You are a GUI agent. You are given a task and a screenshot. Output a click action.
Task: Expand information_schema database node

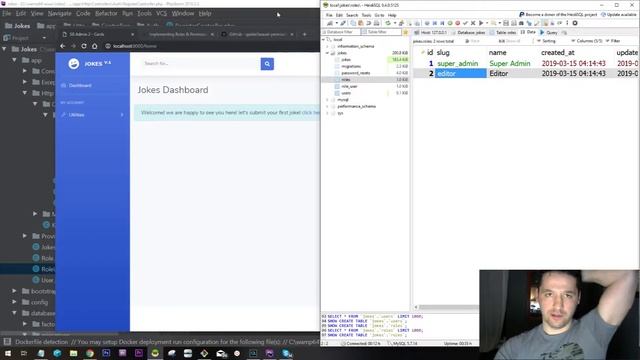pyautogui.click(x=327, y=47)
